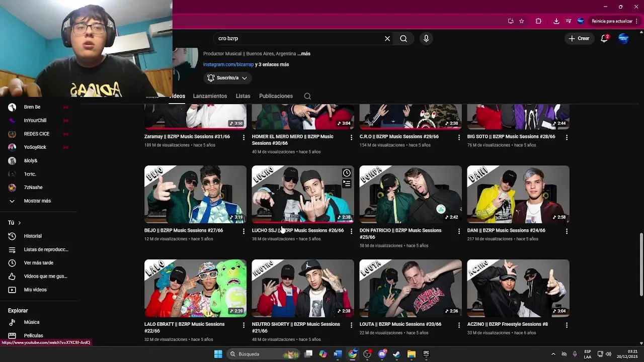The image size is (644, 362).
Task: Show hidden system tray icons chevron
Action: pos(553,354)
